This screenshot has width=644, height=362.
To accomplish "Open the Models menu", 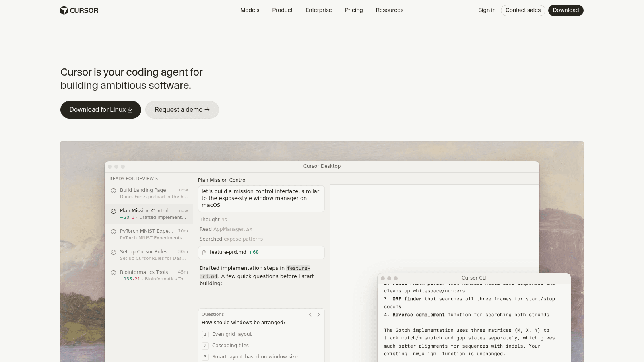I will [x=250, y=10].
